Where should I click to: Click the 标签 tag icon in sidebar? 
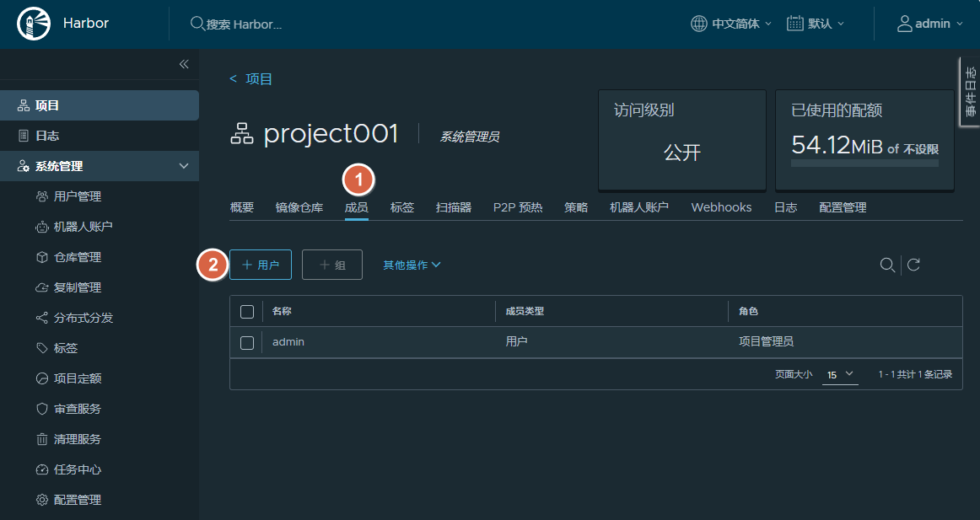tap(42, 348)
